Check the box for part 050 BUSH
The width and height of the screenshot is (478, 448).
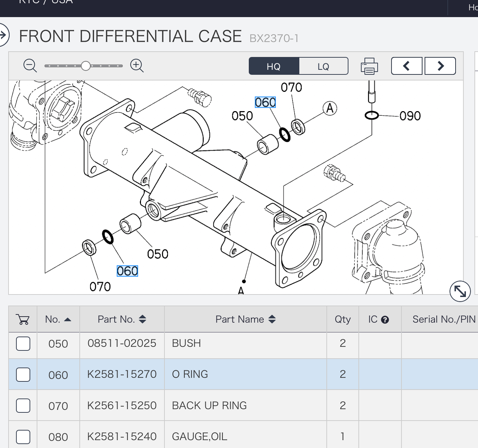click(x=23, y=344)
